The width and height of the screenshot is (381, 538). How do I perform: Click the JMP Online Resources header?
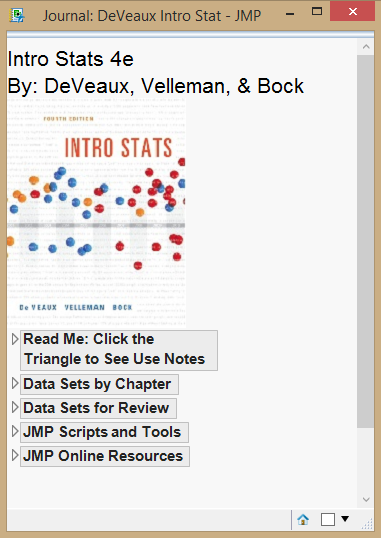105,456
